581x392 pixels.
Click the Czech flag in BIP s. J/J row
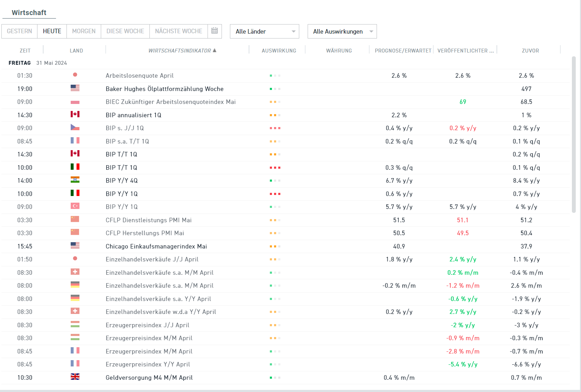coord(75,127)
